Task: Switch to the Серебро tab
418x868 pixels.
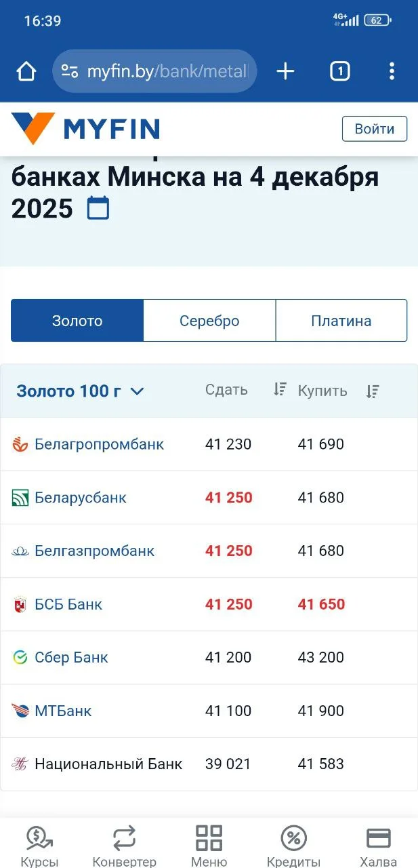Action: click(x=208, y=320)
